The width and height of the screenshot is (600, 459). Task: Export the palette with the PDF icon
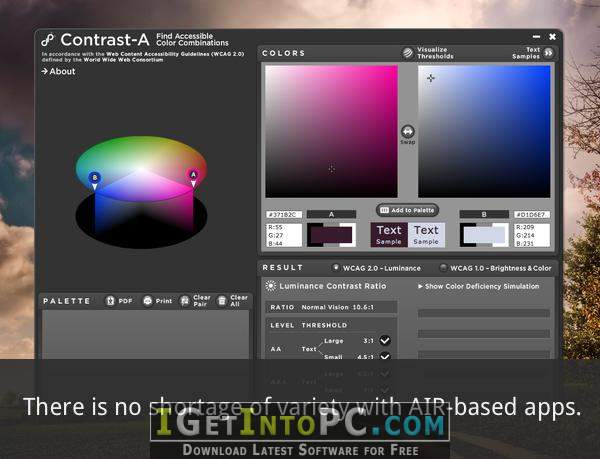[x=110, y=301]
